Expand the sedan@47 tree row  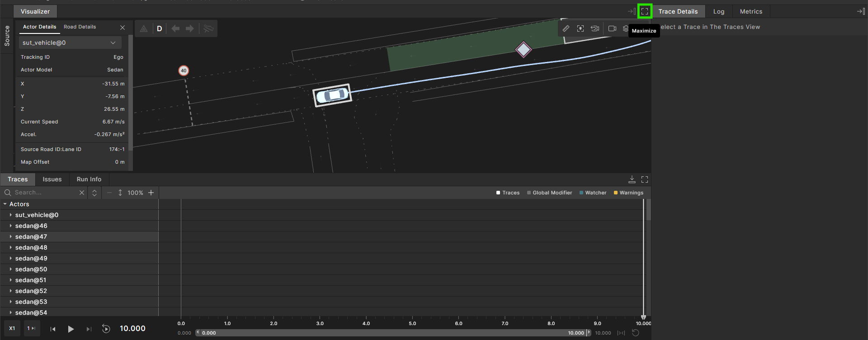click(x=10, y=236)
